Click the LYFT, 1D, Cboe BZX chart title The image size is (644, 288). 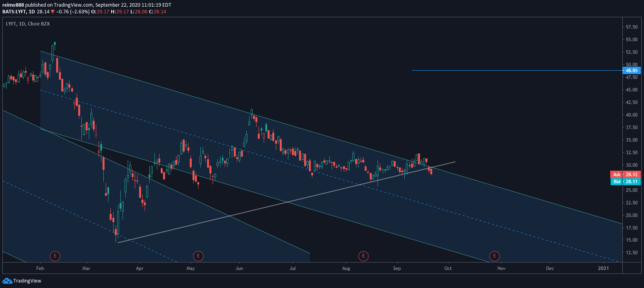point(28,24)
